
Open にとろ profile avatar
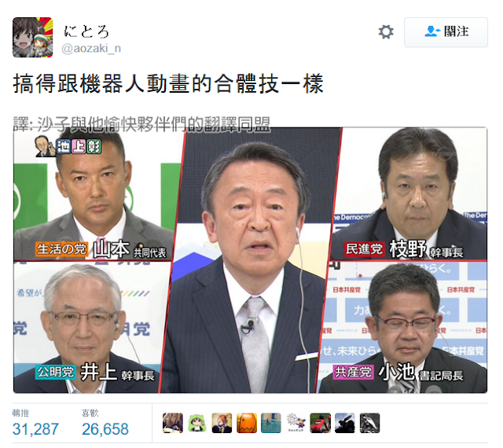[x=33, y=37]
